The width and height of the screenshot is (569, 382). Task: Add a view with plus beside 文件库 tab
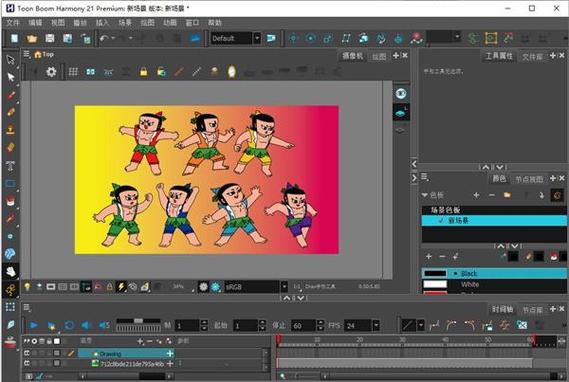[553, 56]
